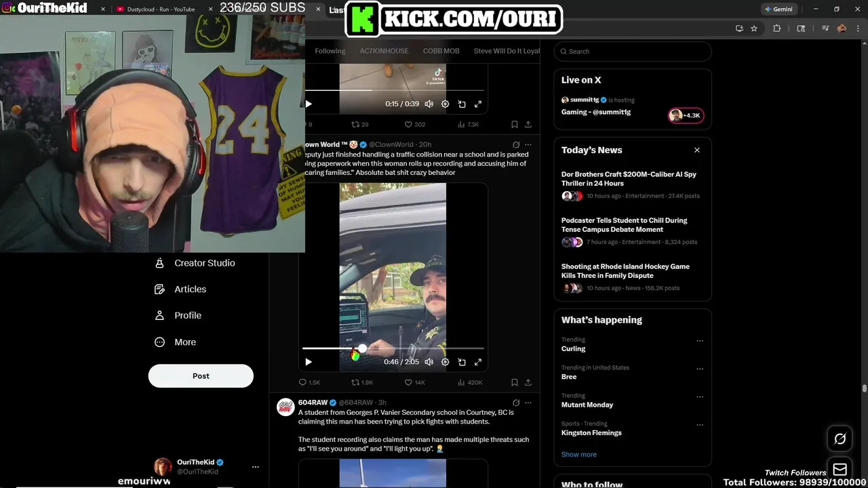Viewport: 868px width, 488px height.
Task: Enable picture-in-picture on the 2:05 video
Action: (462, 362)
